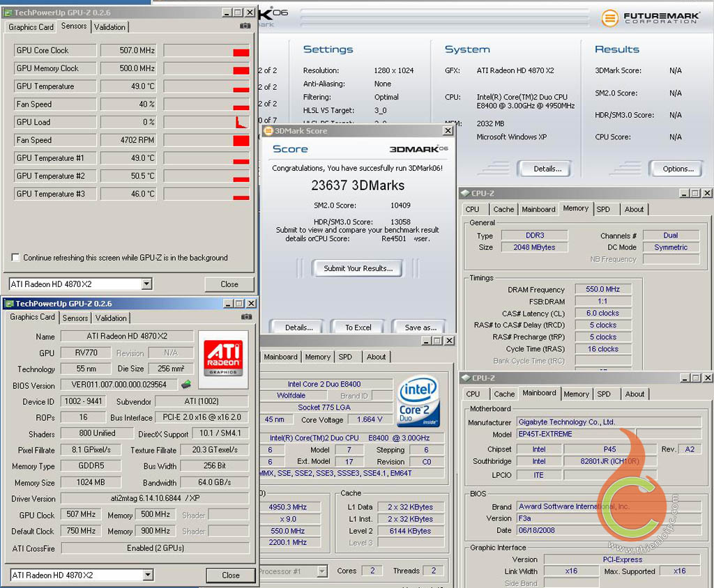Enable continue refreshing while GPU-Z in background
This screenshot has height=588, width=714.
pos(15,258)
